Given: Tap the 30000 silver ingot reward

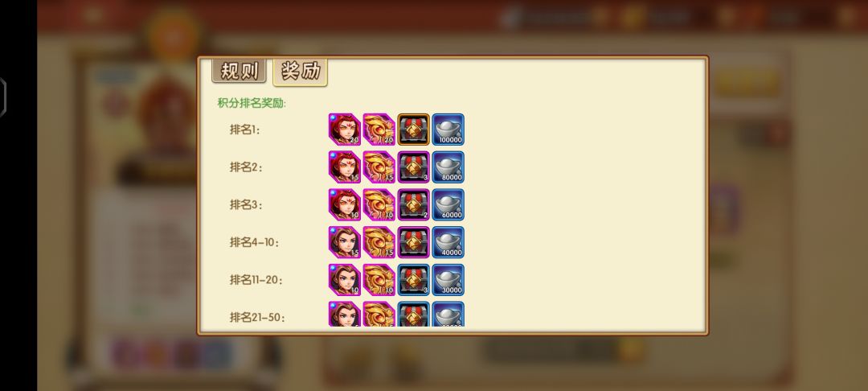Looking at the screenshot, I should click(448, 280).
